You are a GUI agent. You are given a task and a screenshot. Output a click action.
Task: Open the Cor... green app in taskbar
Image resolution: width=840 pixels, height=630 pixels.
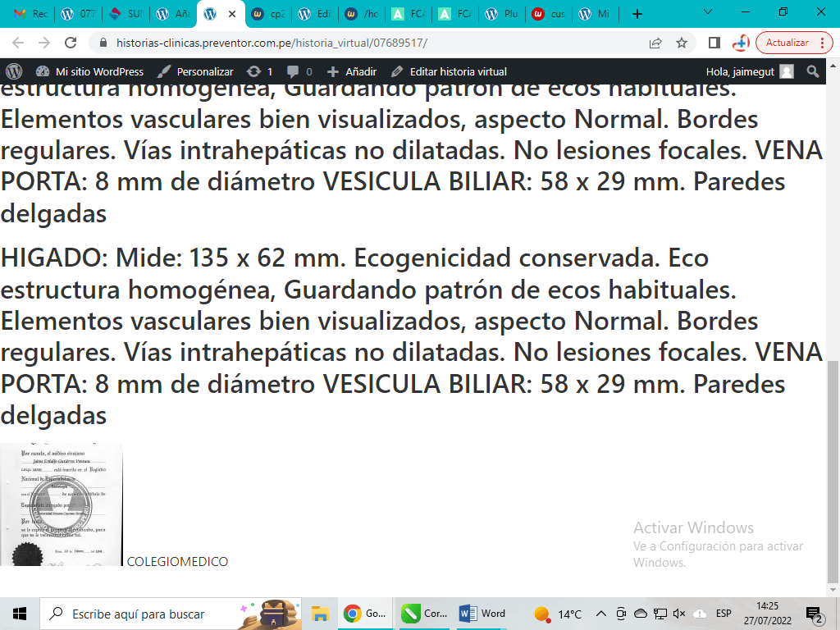(424, 614)
